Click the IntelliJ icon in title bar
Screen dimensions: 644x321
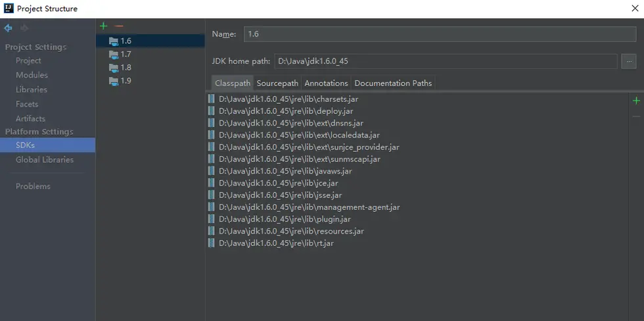(x=8, y=9)
